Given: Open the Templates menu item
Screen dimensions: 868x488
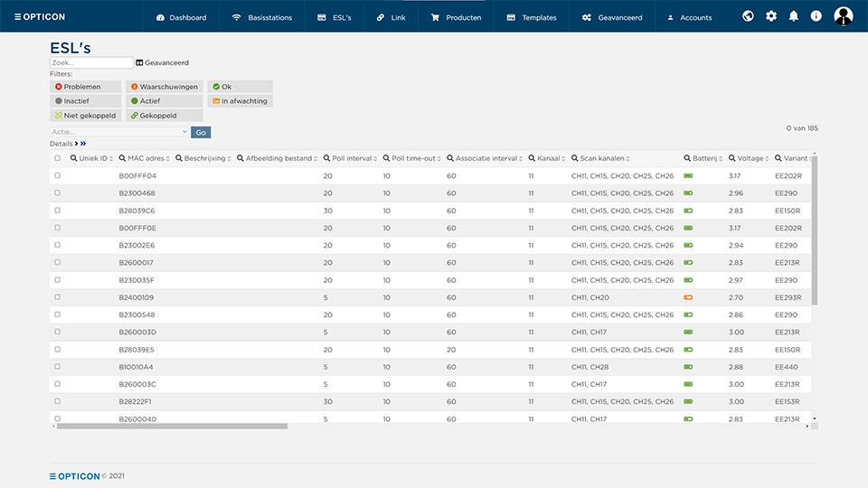Looking at the screenshot, I should (x=532, y=17).
